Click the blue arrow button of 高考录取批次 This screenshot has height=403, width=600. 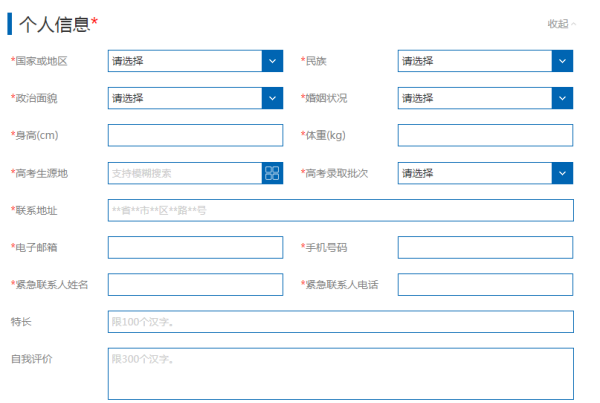point(562,173)
